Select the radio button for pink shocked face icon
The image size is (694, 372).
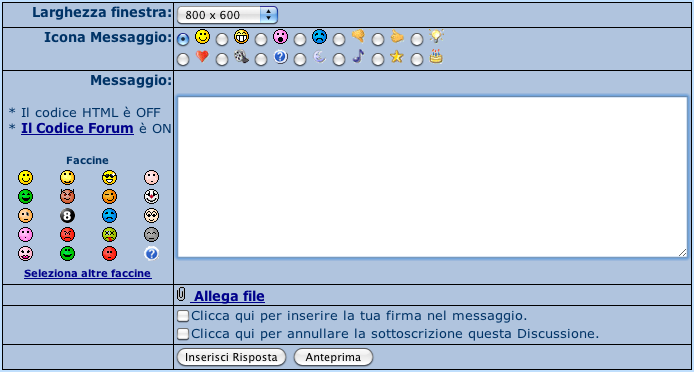pyautogui.click(x=261, y=39)
